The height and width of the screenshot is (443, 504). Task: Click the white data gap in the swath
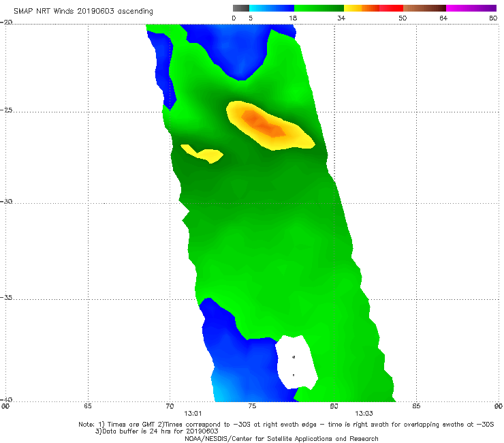pyautogui.click(x=297, y=362)
